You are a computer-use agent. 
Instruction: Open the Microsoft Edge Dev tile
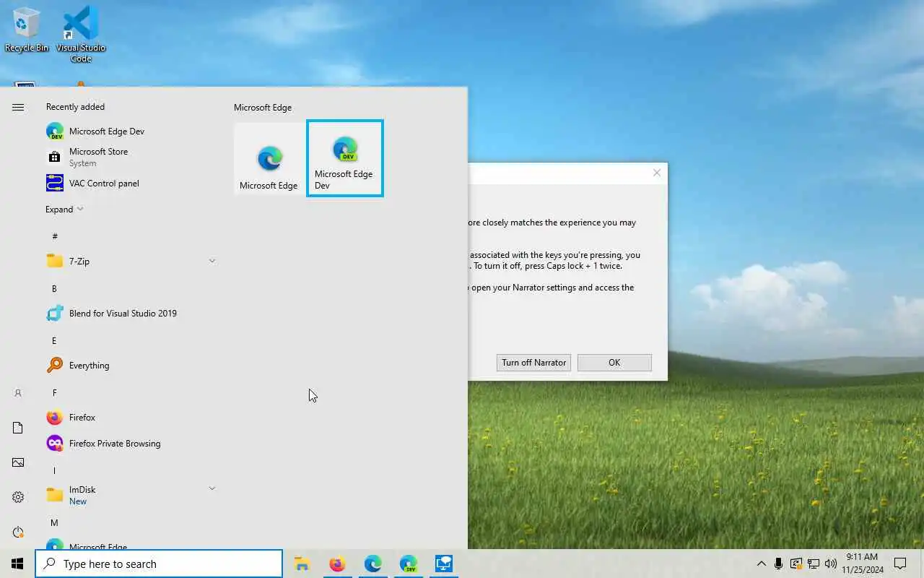(x=345, y=158)
